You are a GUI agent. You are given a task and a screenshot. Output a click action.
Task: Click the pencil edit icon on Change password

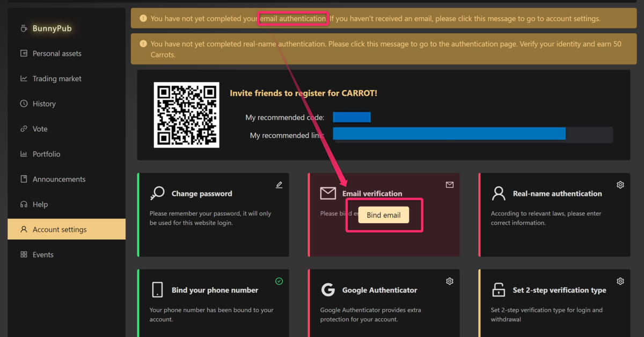click(x=279, y=185)
